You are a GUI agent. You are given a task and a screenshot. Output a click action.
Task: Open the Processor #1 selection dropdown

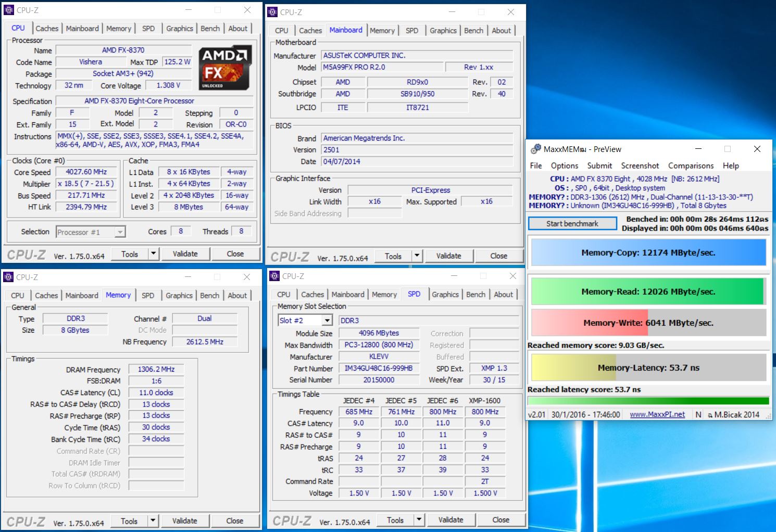click(x=120, y=232)
